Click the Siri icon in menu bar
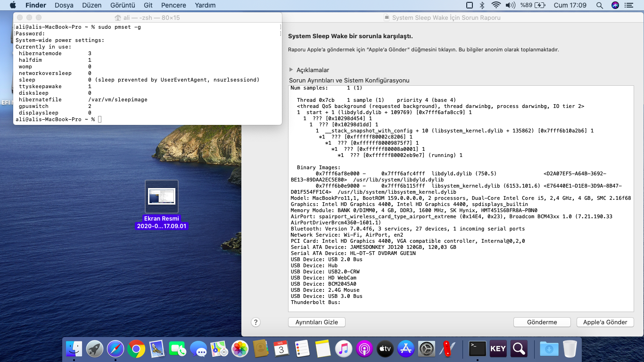Screen dimensions: 644x362 click(615, 5)
